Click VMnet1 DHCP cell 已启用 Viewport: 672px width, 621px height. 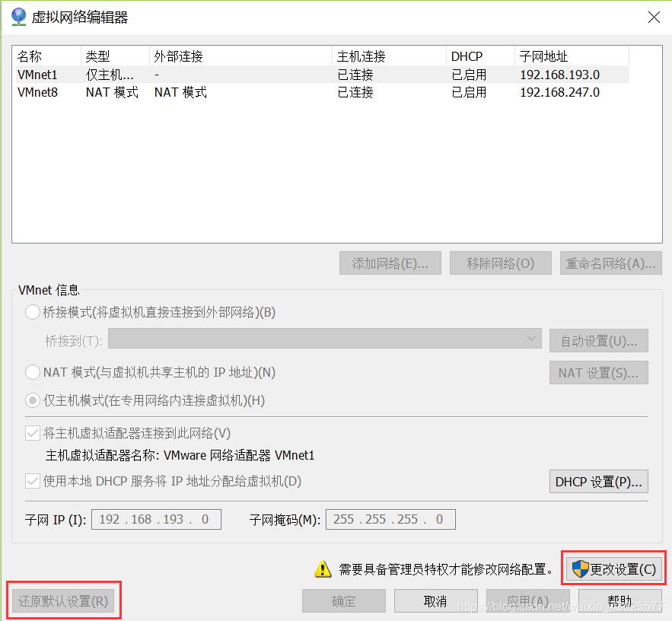pyautogui.click(x=469, y=75)
